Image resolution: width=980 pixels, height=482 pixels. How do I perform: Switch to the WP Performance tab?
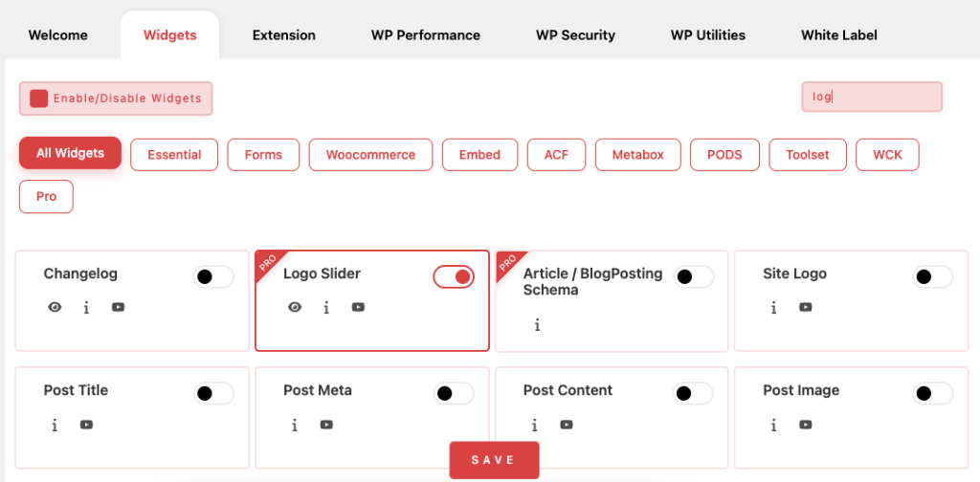tap(426, 35)
